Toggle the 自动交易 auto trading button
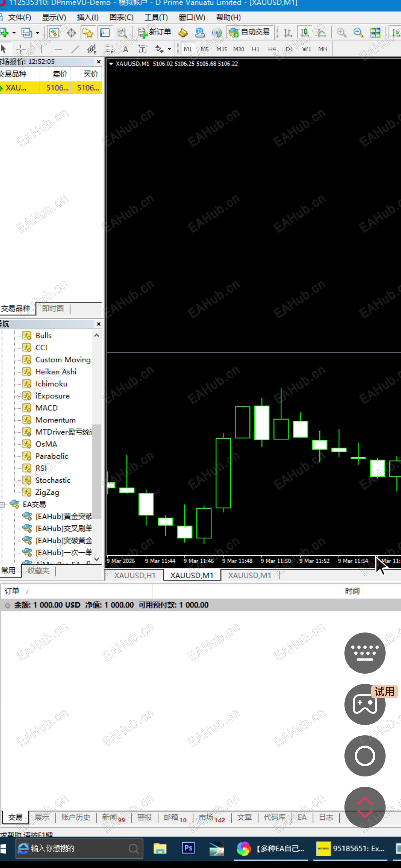The image size is (401, 868). pyautogui.click(x=250, y=32)
